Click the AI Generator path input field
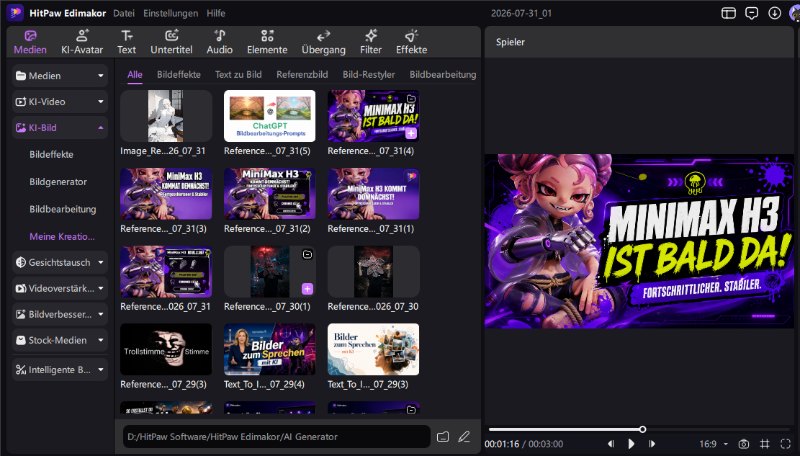800x456 pixels. coord(277,437)
